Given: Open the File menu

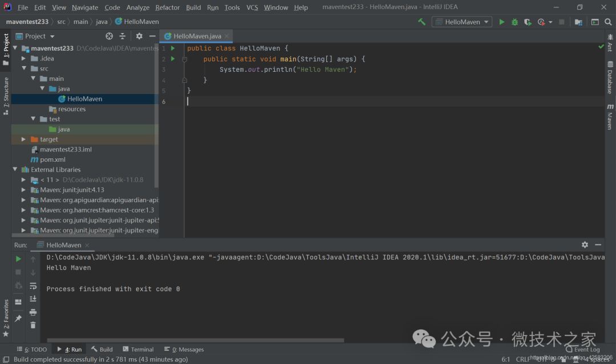Looking at the screenshot, I should (x=23, y=7).
